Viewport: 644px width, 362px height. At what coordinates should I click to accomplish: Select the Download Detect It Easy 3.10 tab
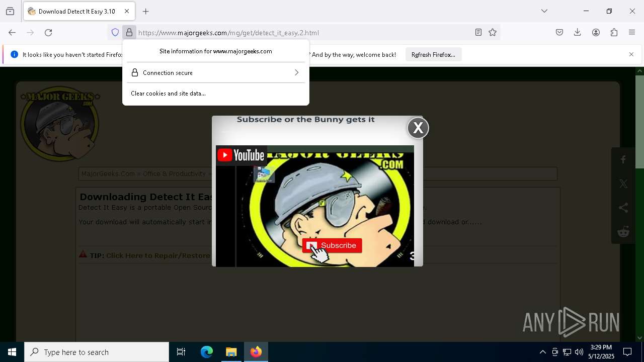79,11
